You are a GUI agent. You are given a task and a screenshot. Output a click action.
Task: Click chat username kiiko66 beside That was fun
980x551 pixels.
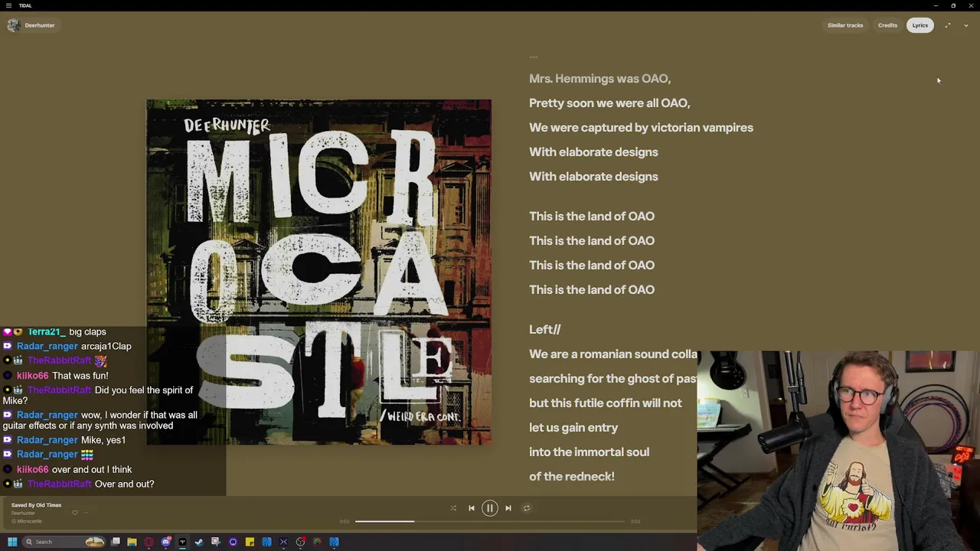coord(32,376)
